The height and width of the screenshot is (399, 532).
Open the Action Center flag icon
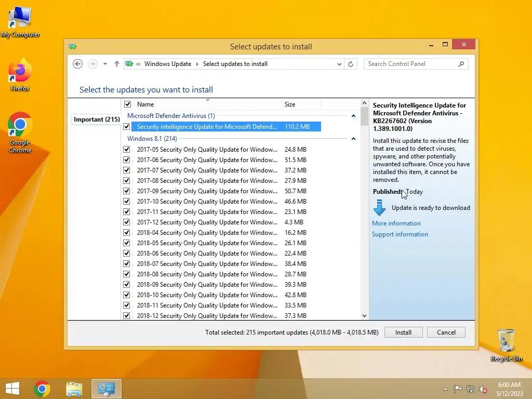pos(458,389)
